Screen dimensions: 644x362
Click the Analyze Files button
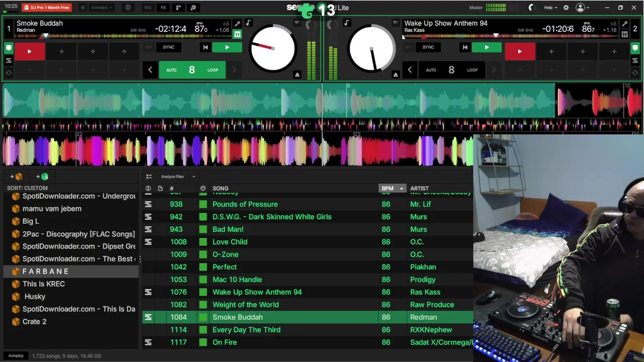pyautogui.click(x=172, y=176)
